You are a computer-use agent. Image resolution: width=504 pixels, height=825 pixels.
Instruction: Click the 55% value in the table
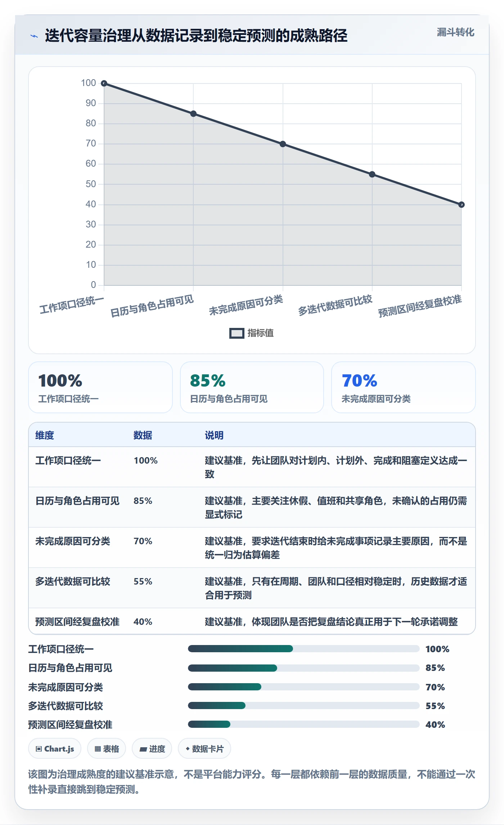point(143,581)
